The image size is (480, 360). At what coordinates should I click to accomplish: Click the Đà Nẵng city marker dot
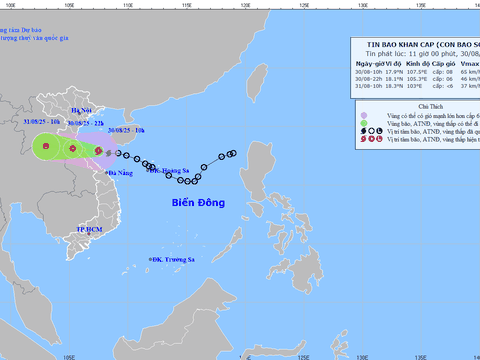107,173
